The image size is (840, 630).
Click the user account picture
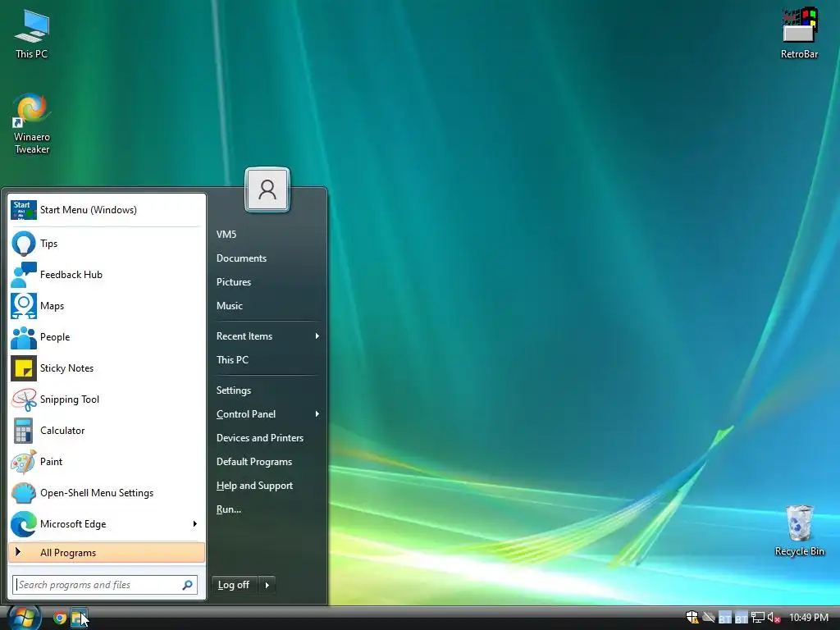tap(267, 189)
